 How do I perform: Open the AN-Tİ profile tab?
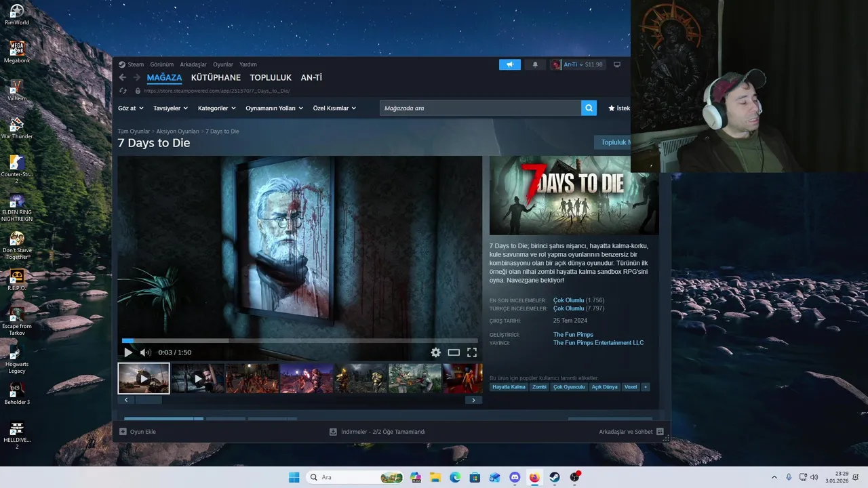pos(311,78)
